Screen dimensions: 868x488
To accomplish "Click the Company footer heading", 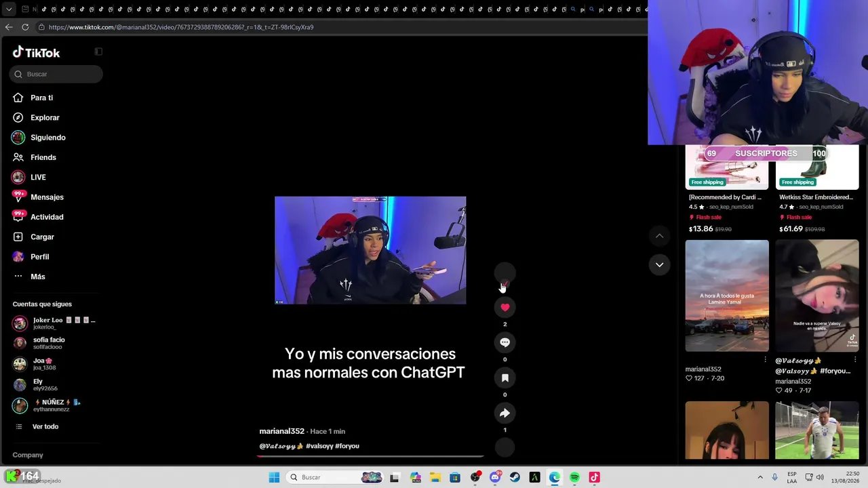I will 28,455.
